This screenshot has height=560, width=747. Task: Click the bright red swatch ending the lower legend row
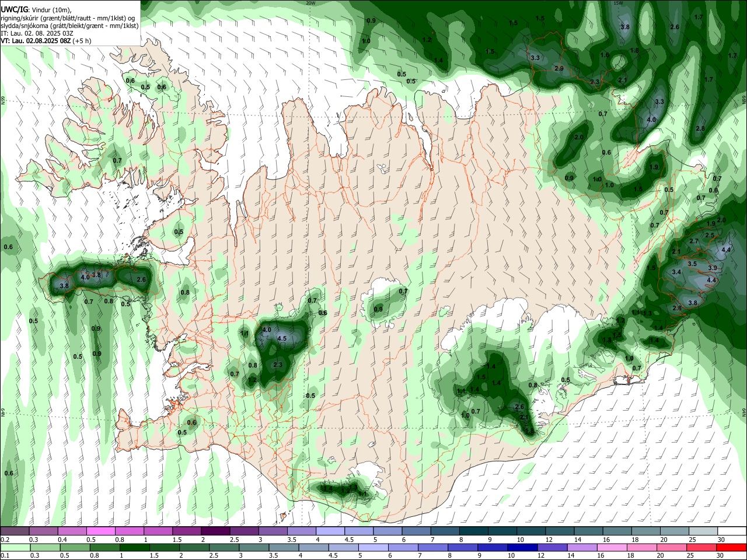pyautogui.click(x=731, y=548)
